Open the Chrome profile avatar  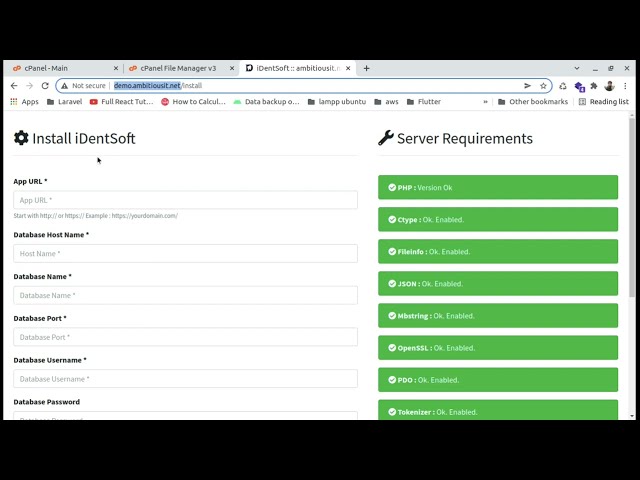(609, 86)
